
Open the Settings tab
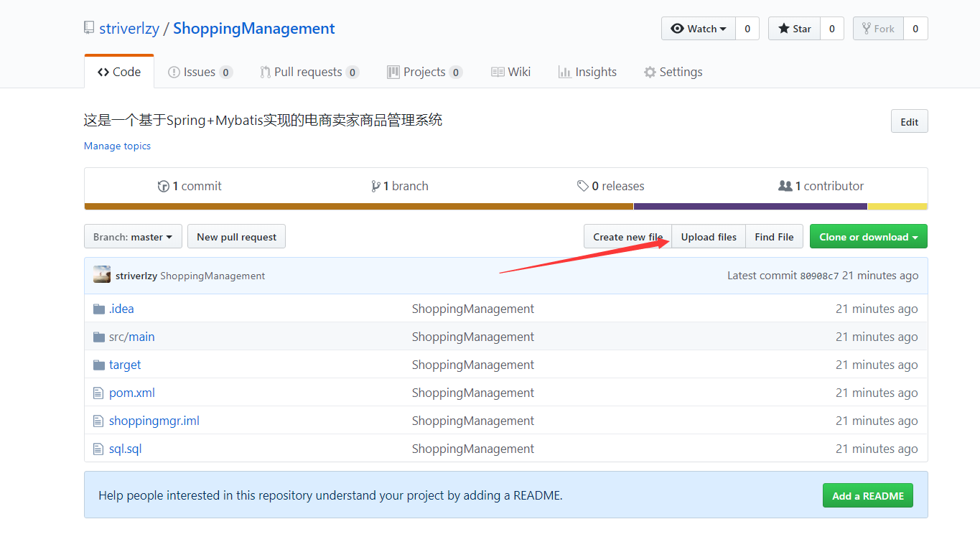point(673,72)
